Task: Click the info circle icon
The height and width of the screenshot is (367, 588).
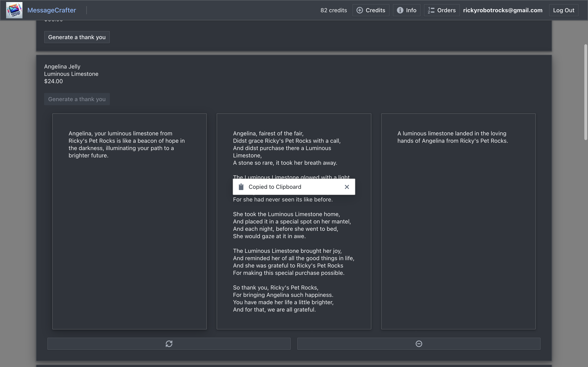Action: pyautogui.click(x=400, y=10)
